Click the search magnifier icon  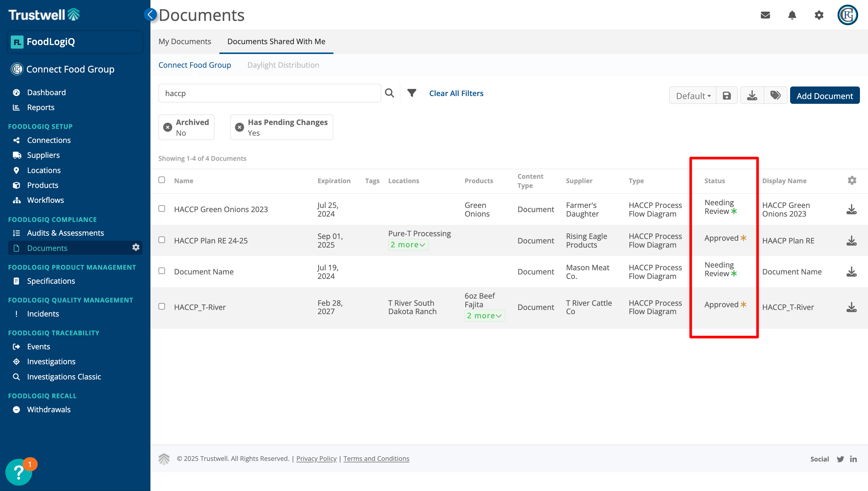389,93
